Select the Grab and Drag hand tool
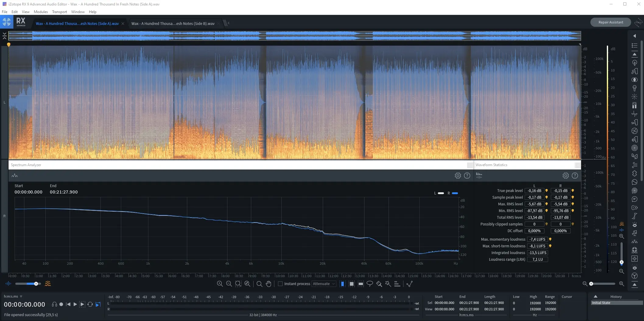This screenshot has width=644, height=321. (x=268, y=284)
